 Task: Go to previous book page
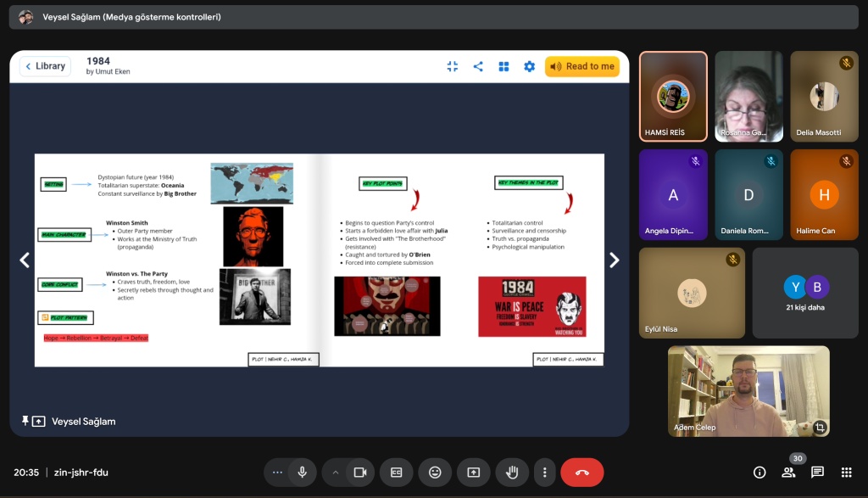25,260
